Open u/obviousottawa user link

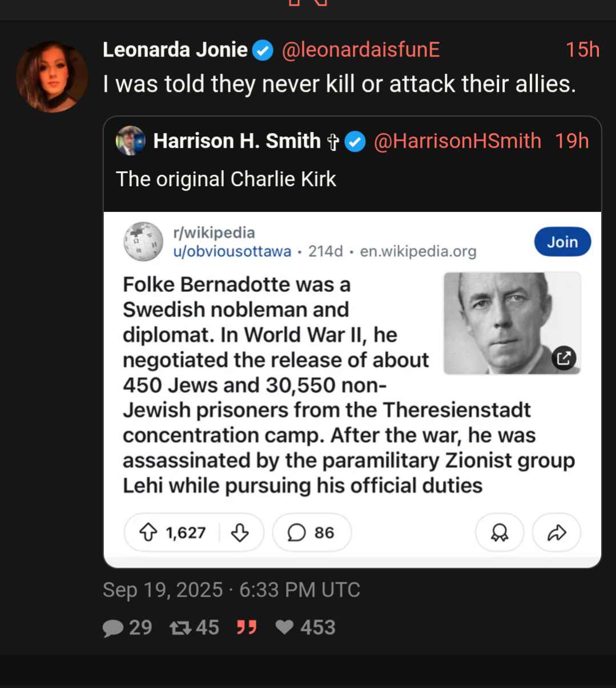[232, 251]
